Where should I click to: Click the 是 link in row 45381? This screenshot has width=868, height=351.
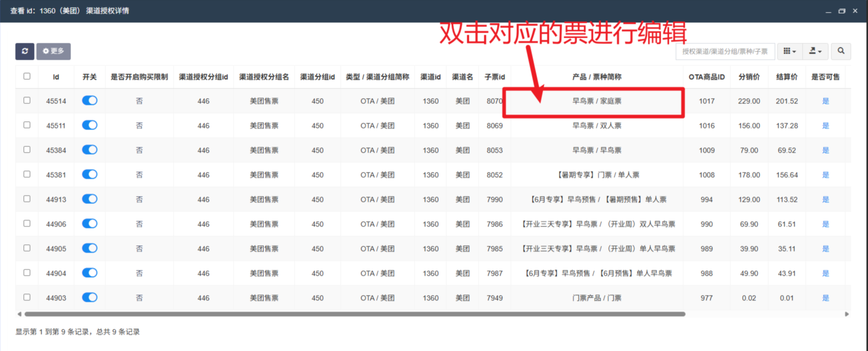point(825,175)
